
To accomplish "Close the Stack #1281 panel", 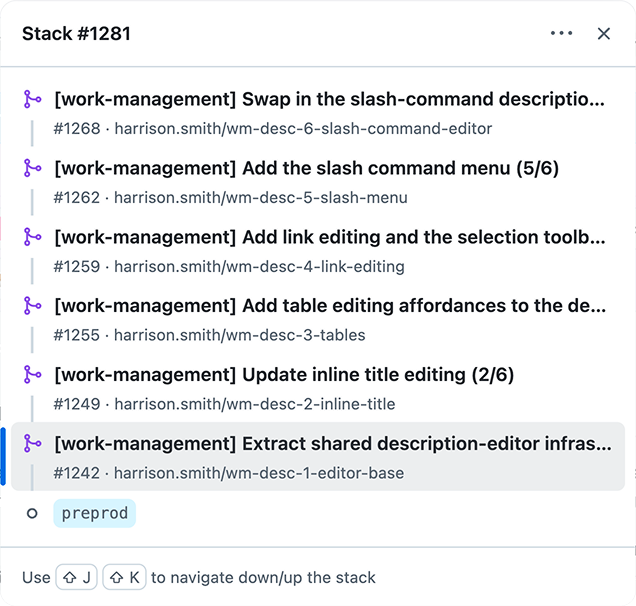I will (604, 34).
